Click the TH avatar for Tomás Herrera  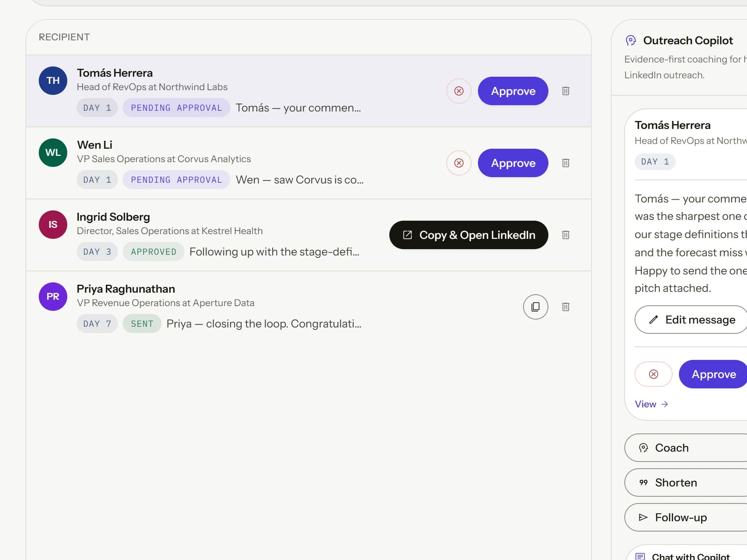[53, 81]
